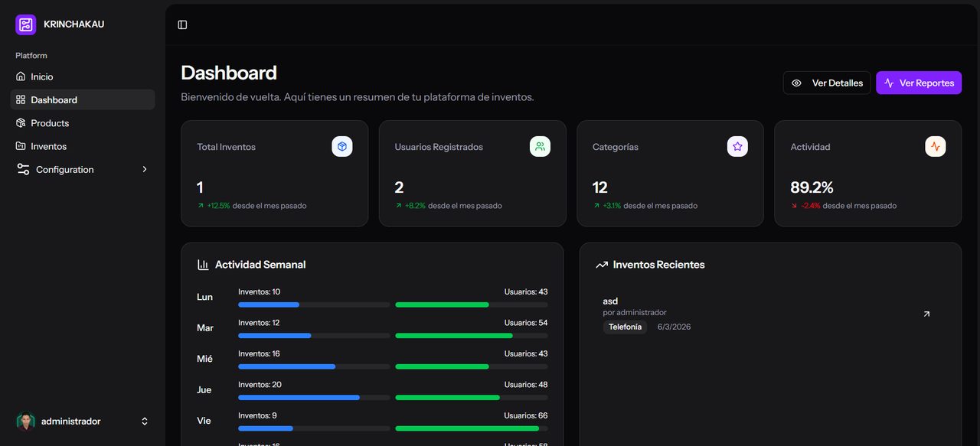
Task: Open the administrador account switcher arrows
Action: pyautogui.click(x=145, y=422)
